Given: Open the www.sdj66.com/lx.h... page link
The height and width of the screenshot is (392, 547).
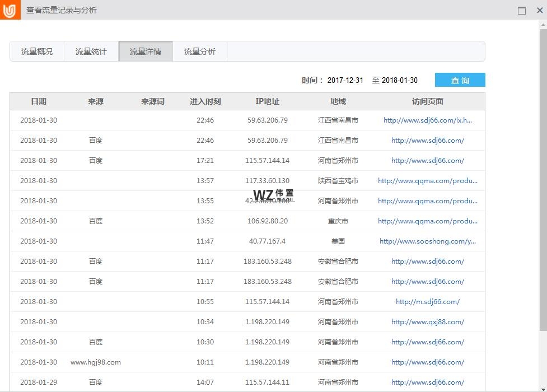Looking at the screenshot, I should point(428,120).
